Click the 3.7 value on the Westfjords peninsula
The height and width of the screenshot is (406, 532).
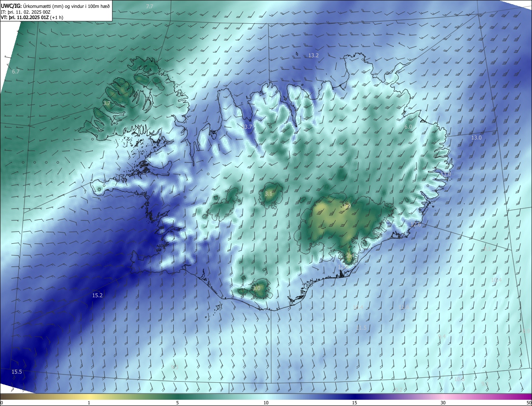(x=107, y=103)
